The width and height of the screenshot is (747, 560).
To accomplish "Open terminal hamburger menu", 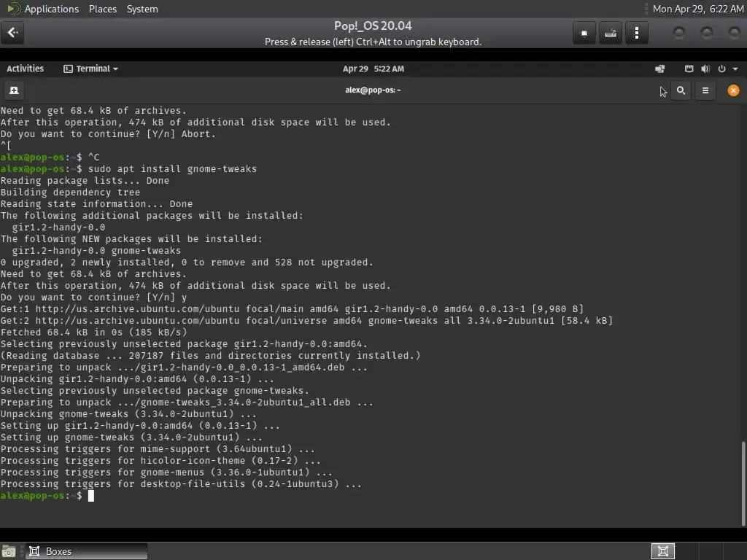I will 705,90.
